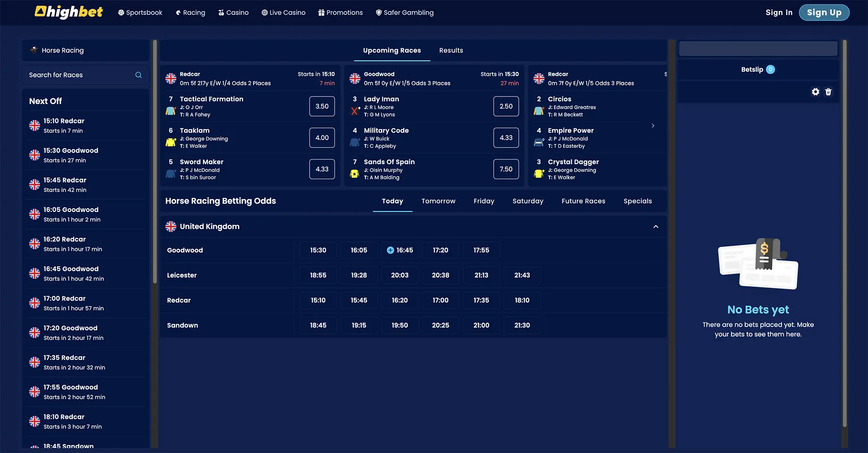Click the betslip settings gear icon
The height and width of the screenshot is (453, 868).
[x=815, y=92]
